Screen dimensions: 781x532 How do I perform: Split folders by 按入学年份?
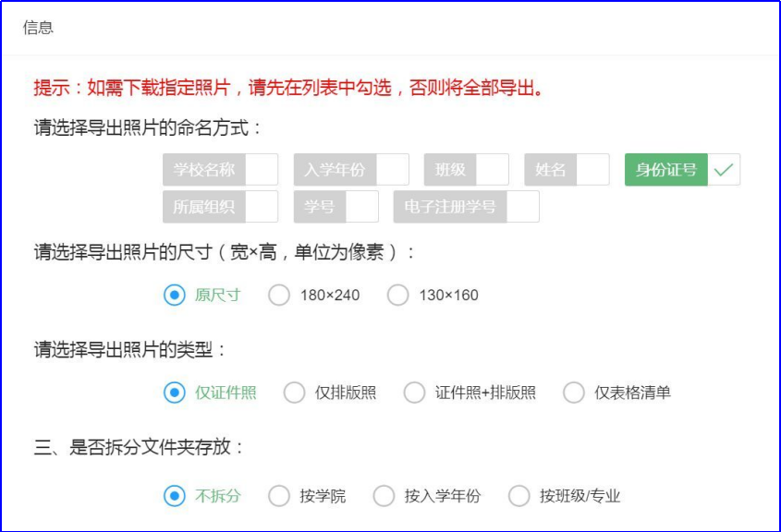[x=384, y=496]
